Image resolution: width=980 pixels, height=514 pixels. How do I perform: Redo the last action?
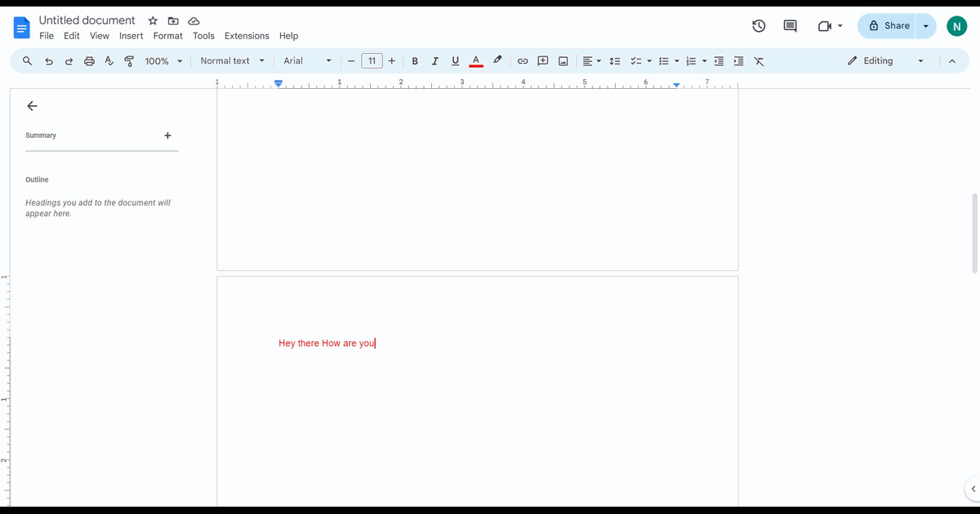[x=69, y=61]
